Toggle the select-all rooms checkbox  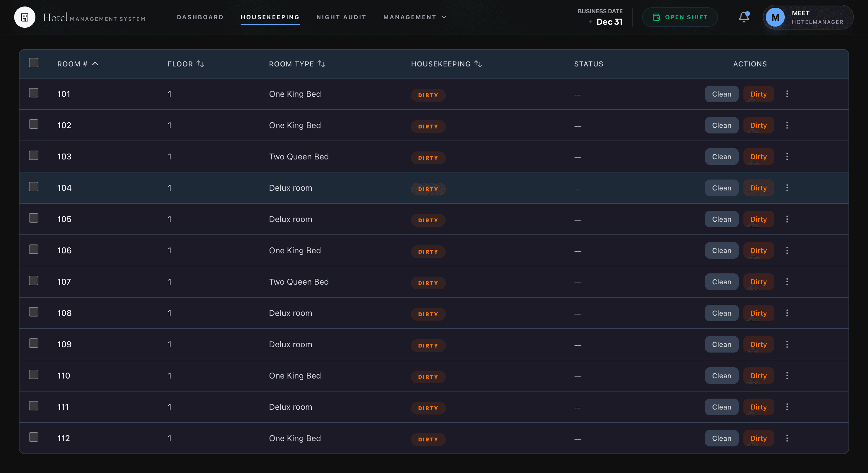[x=34, y=63]
